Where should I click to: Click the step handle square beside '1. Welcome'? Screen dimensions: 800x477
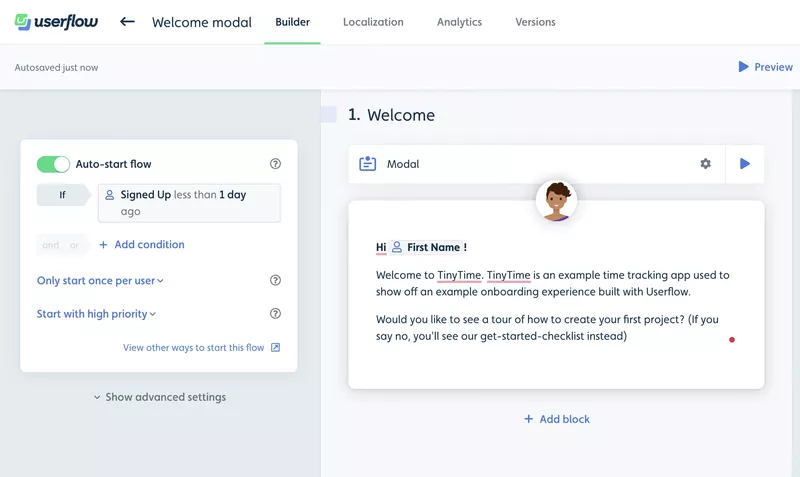pyautogui.click(x=329, y=114)
